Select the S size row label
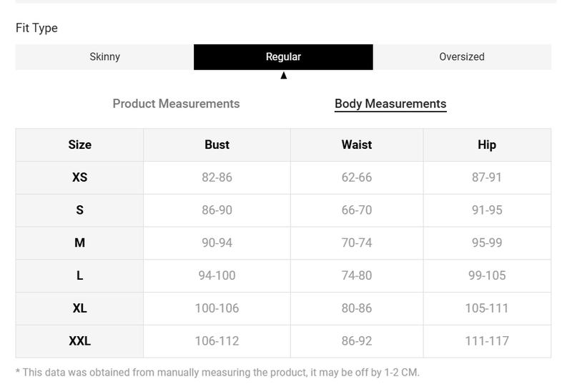 pos(79,210)
